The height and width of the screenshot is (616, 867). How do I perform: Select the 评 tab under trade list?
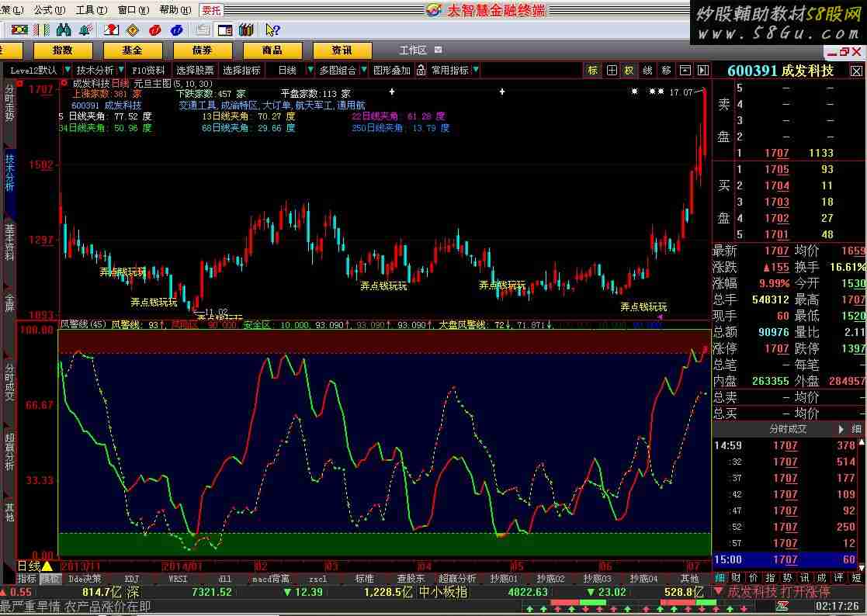click(x=839, y=578)
